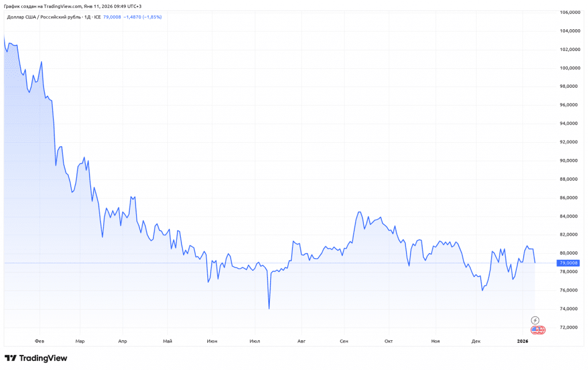Click the 2026 year marker on time axis
This screenshot has width=588, height=370.
(522, 341)
